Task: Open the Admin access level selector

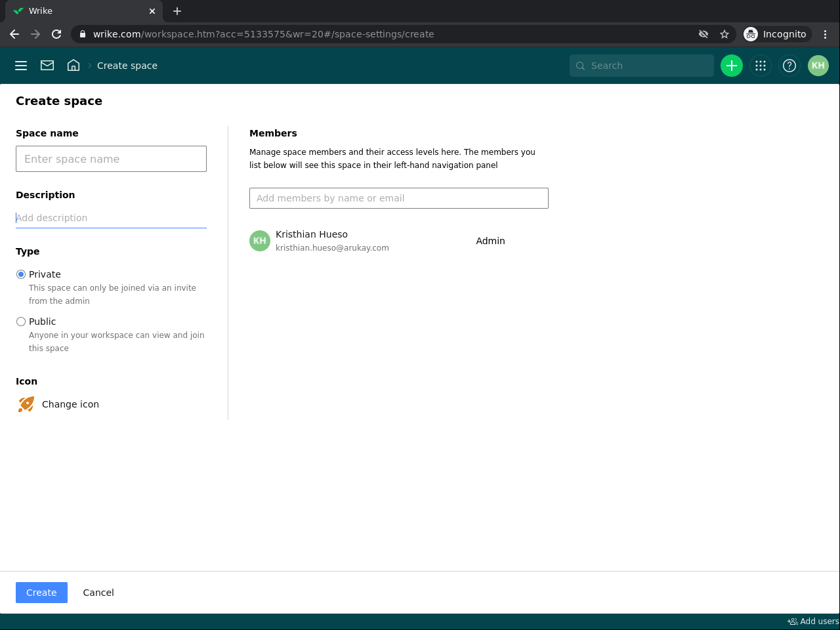Action: pyautogui.click(x=490, y=241)
